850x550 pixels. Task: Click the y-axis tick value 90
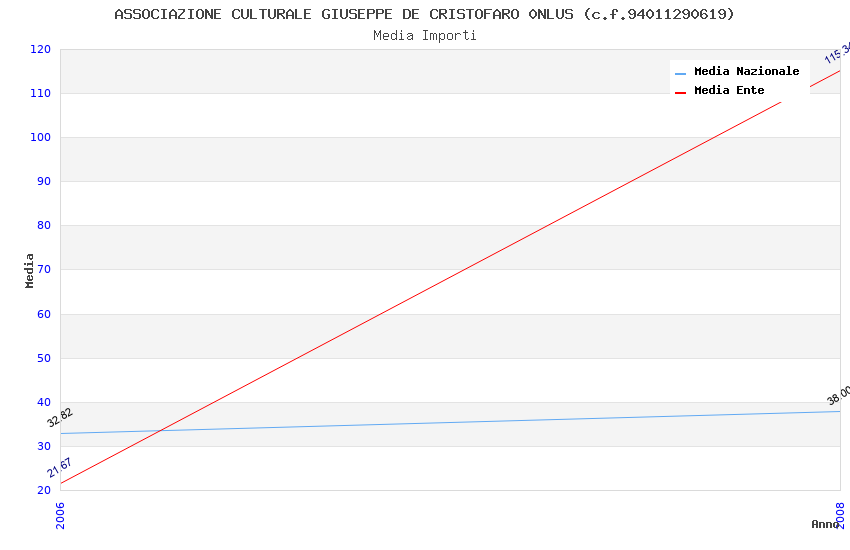(44, 182)
